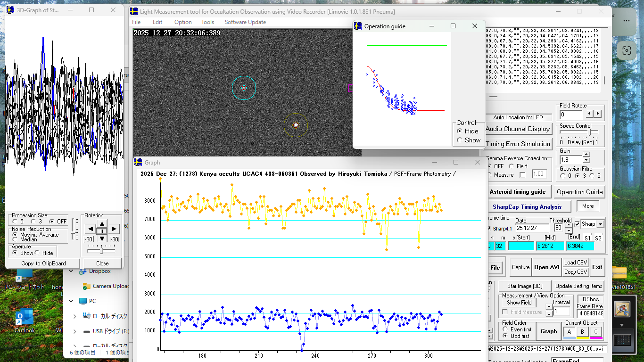The height and width of the screenshot is (362, 644).
Task: Set Gaussian Filtre to 5
Action: click(x=593, y=176)
